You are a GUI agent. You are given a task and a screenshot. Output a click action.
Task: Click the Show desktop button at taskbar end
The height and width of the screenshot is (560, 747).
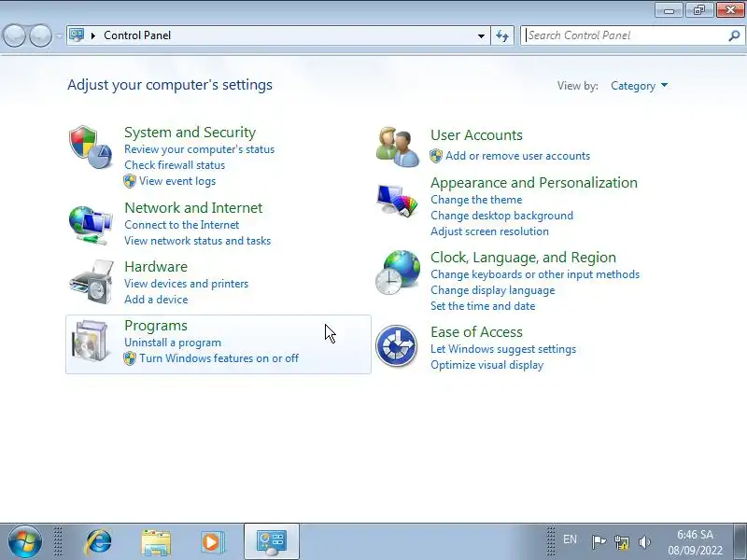coord(740,542)
